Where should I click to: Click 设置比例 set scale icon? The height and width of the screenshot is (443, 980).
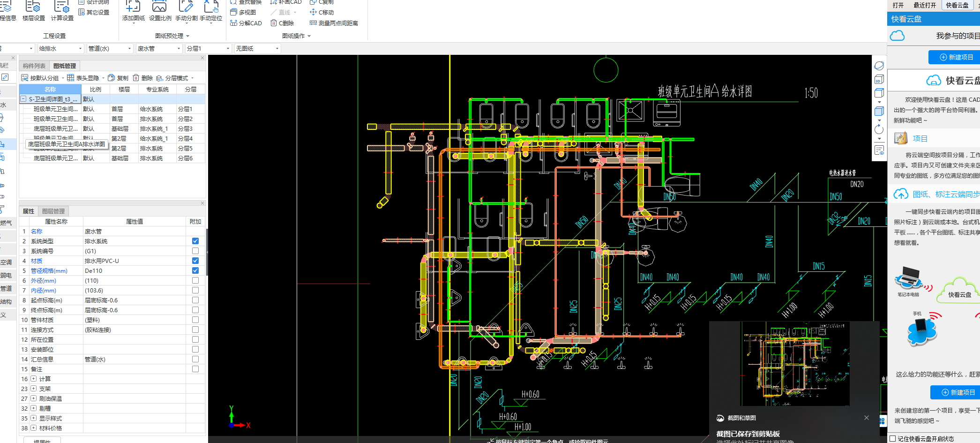point(160,11)
